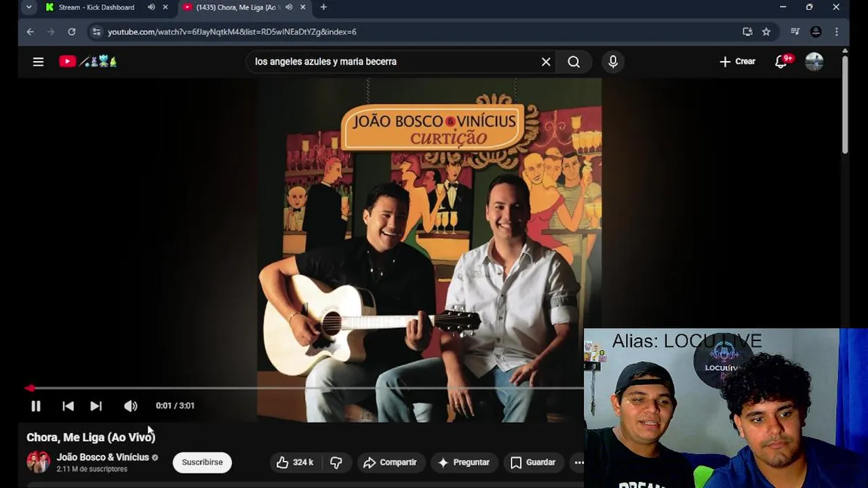
Task: Mute the YouTube tab audio icon
Action: [x=289, y=7]
